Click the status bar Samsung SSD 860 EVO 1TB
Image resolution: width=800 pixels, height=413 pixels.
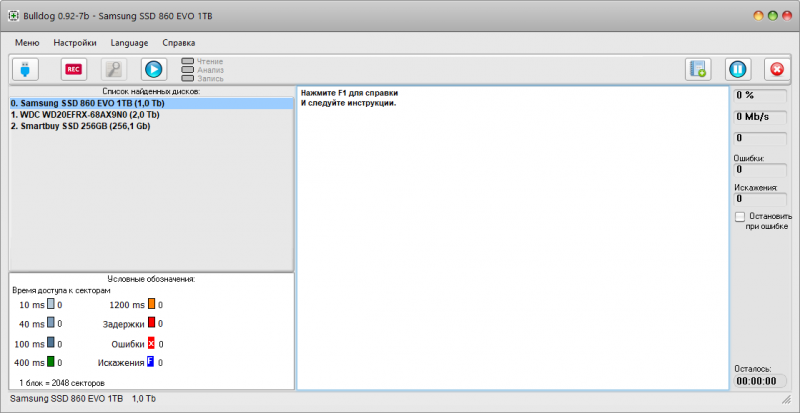pos(66,398)
